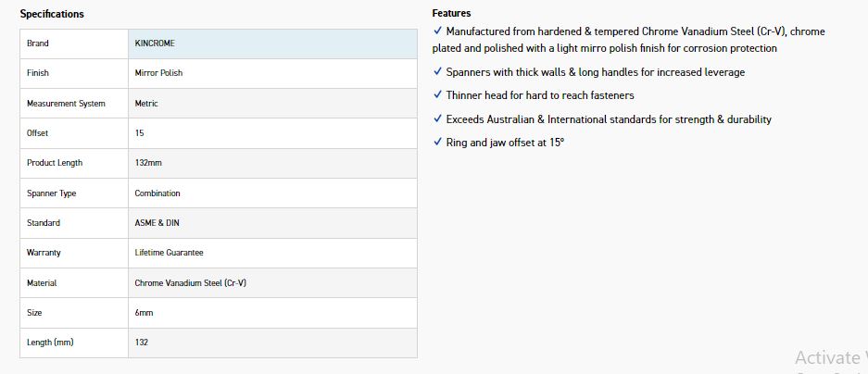Click the Measurement System row label
The height and width of the screenshot is (374, 868).
(x=66, y=104)
